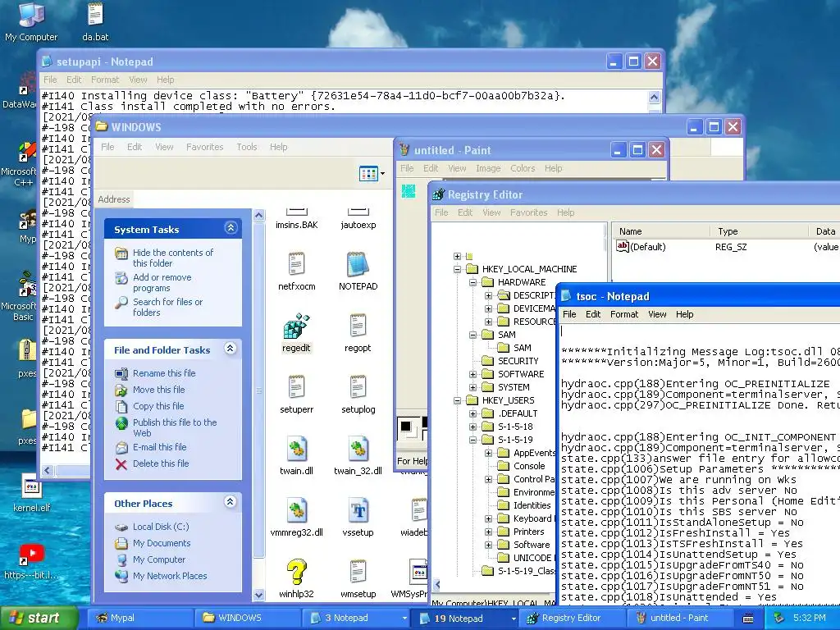Image resolution: width=840 pixels, height=630 pixels.
Task: Click the Microsoft Basic desktop shortcut
Action: (x=21, y=295)
